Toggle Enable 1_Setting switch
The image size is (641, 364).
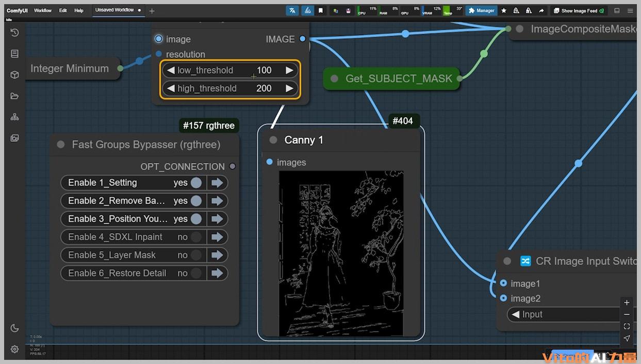coord(196,183)
